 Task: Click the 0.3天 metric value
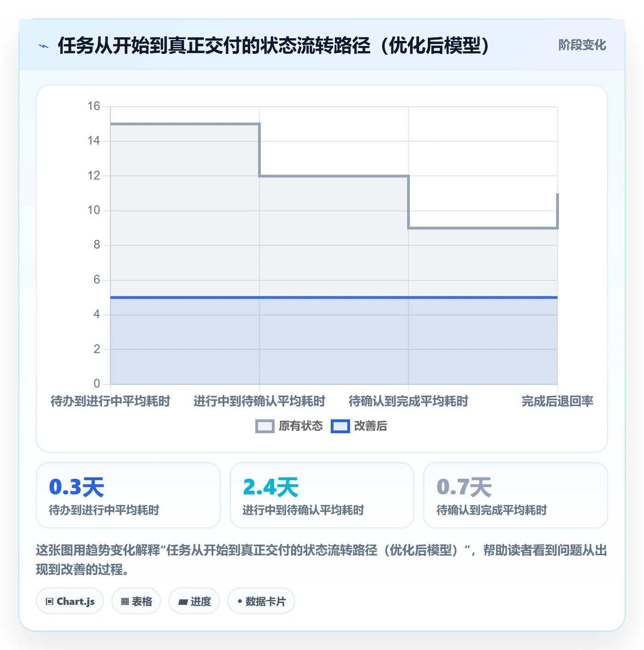pos(77,487)
